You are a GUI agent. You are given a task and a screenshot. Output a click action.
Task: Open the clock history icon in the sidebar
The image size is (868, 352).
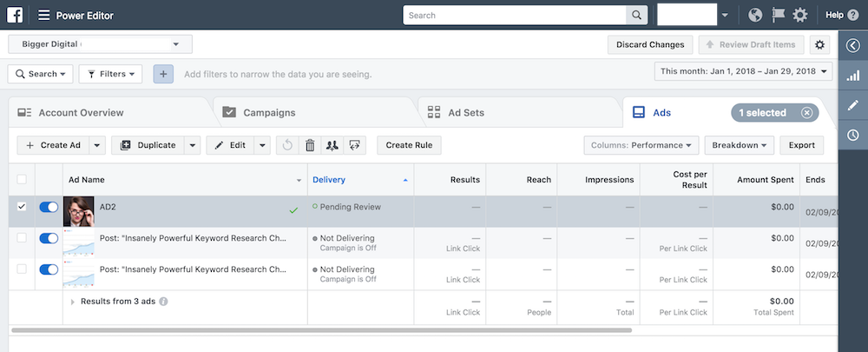click(853, 135)
